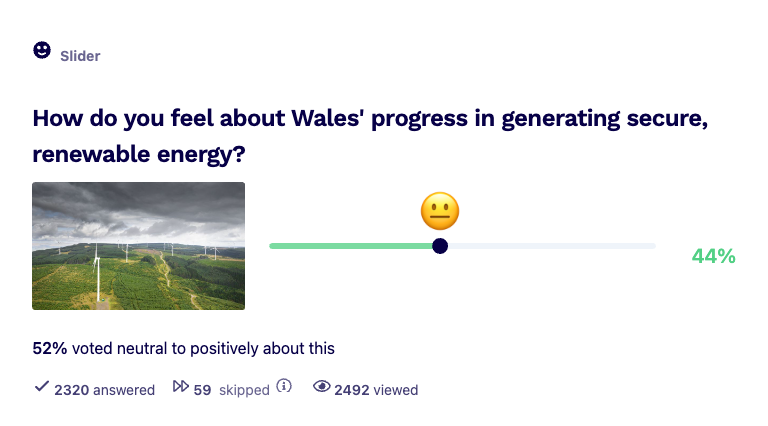Click the neutral face emoji above slider
The image size is (768, 426).
440,211
